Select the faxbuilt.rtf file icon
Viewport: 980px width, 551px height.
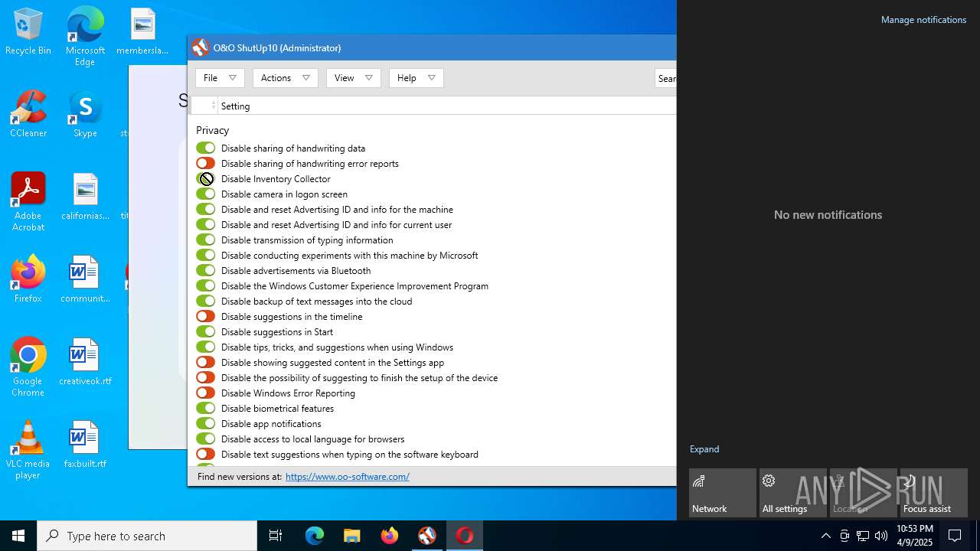[x=85, y=445]
